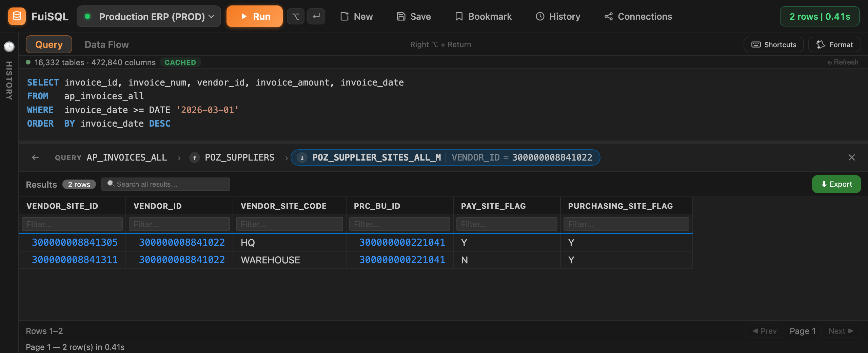Screen dimensions: 868x353
Task: Export the results
Action: click(836, 184)
